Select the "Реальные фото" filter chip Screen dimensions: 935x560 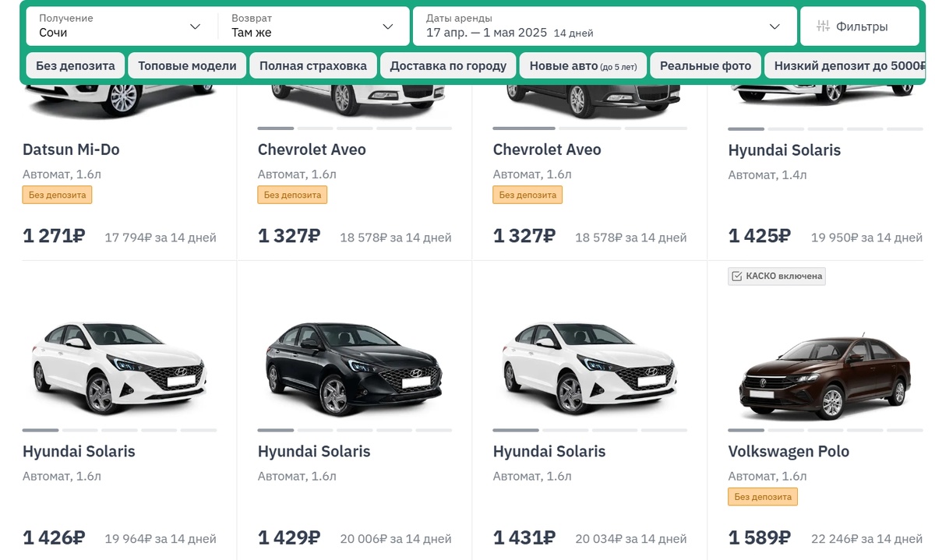tap(705, 66)
